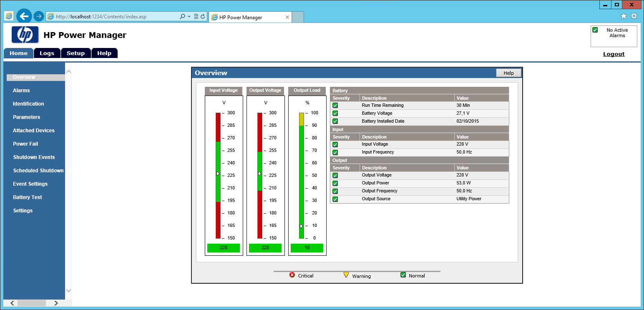The width and height of the screenshot is (644, 310).
Task: Refresh the page using the reload icon
Action: tap(203, 17)
